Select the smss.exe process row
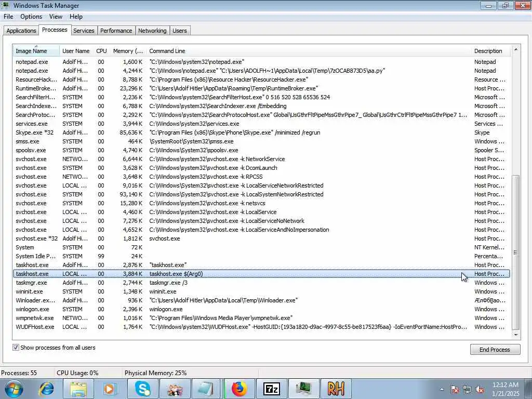The width and height of the screenshot is (532, 399). point(261,141)
